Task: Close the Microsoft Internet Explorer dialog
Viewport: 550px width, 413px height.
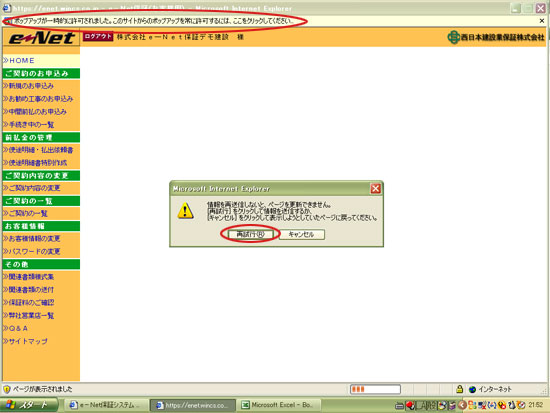Action: [x=376, y=189]
